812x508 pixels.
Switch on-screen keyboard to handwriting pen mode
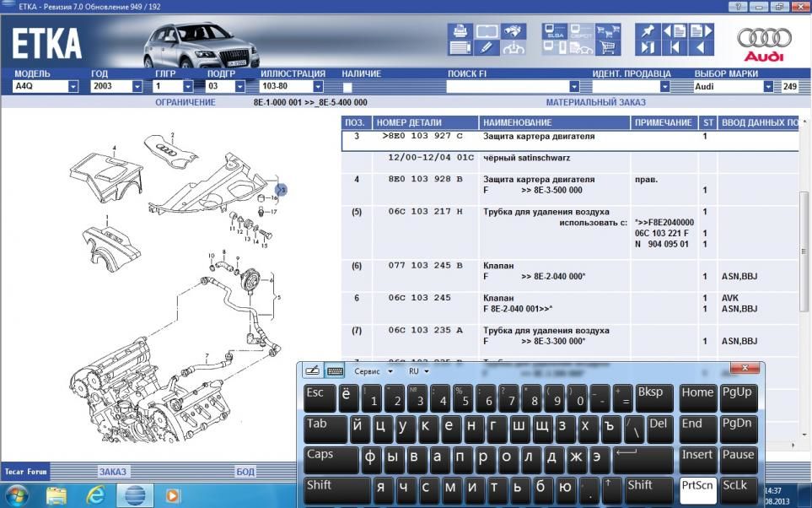click(312, 371)
